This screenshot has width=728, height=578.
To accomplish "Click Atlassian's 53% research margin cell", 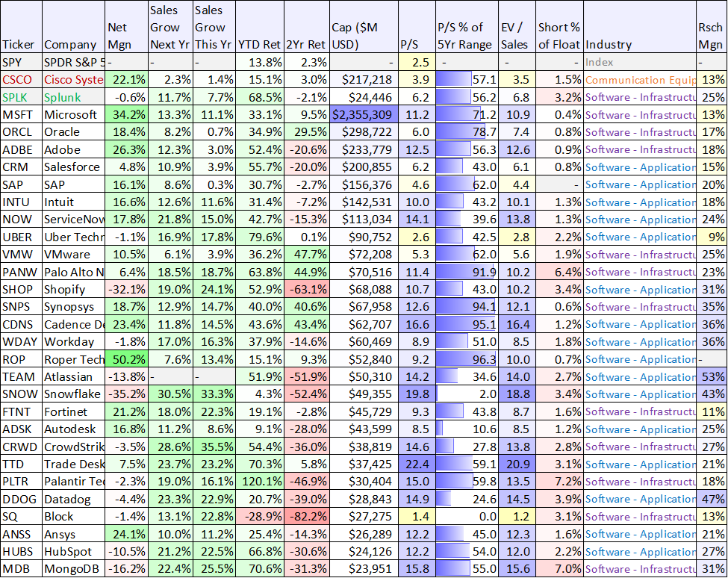I will coord(712,376).
